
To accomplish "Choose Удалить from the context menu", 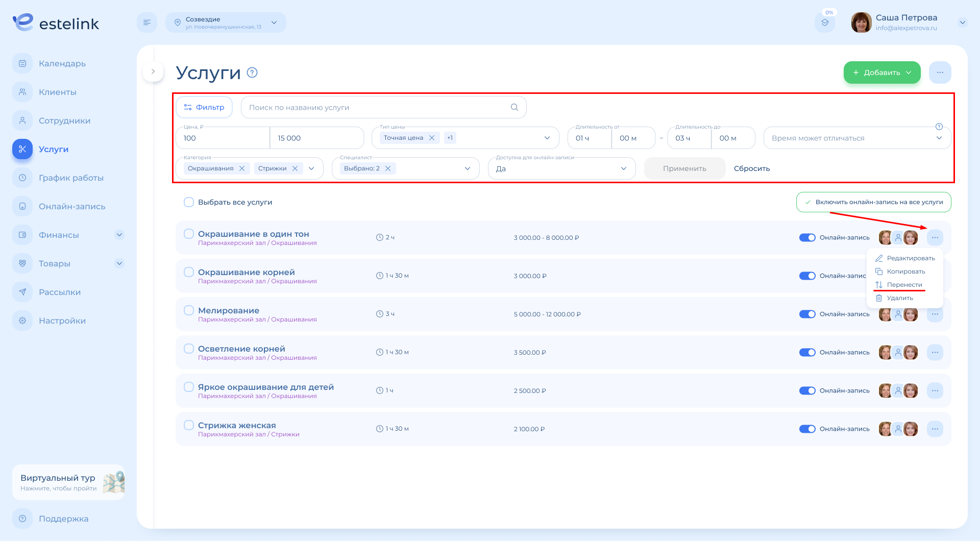I will 899,298.
